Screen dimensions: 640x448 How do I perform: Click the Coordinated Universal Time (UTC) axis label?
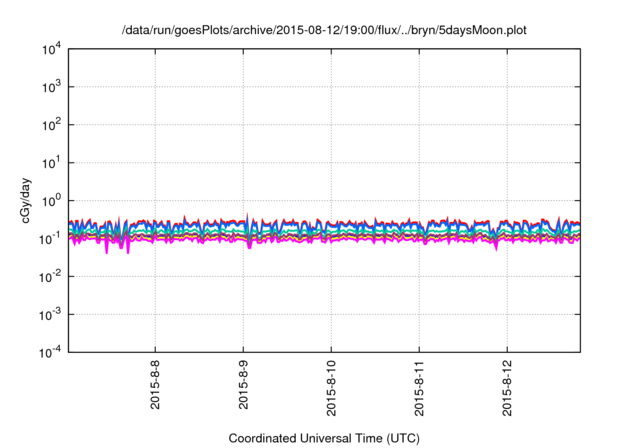point(325,438)
